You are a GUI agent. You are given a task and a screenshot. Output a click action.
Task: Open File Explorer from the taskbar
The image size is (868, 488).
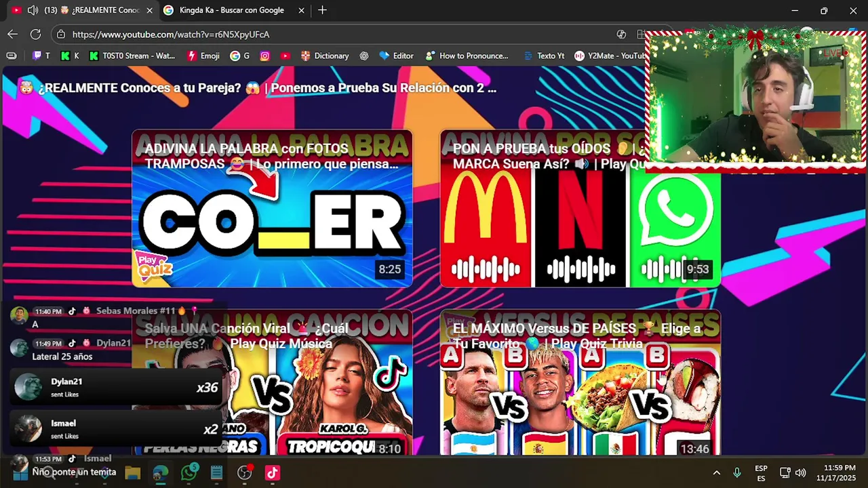(x=132, y=472)
